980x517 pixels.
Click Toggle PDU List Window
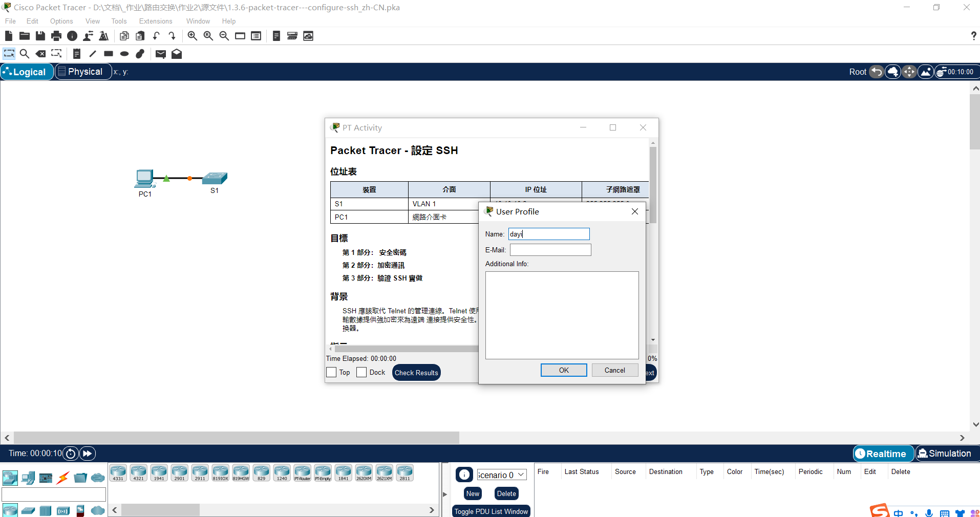491,511
